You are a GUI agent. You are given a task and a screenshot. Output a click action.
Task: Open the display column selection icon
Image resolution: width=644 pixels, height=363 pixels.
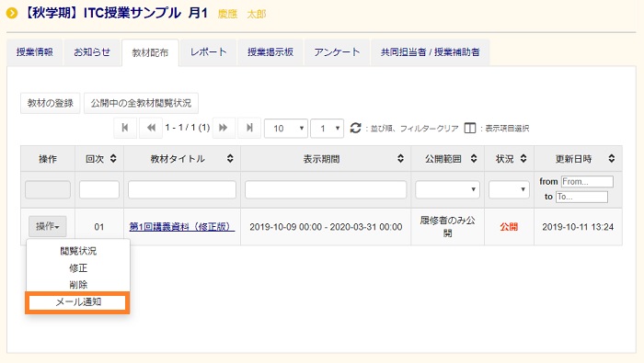click(x=470, y=128)
